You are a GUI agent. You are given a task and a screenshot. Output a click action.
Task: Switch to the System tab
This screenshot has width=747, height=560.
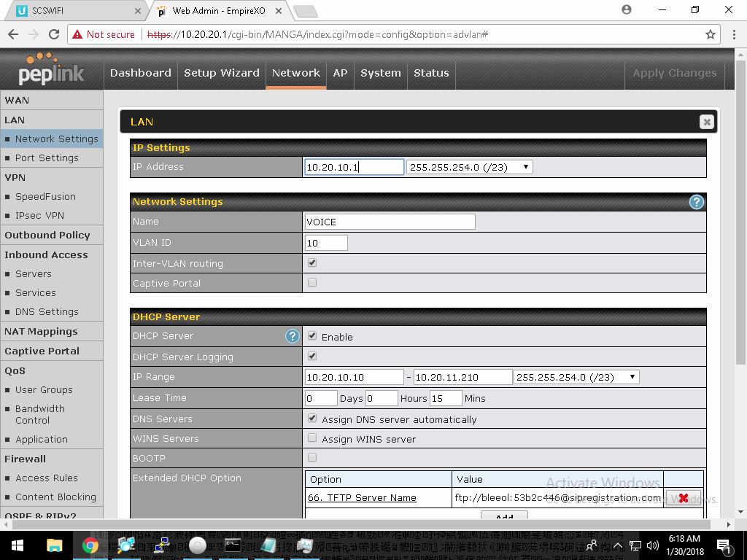point(380,73)
